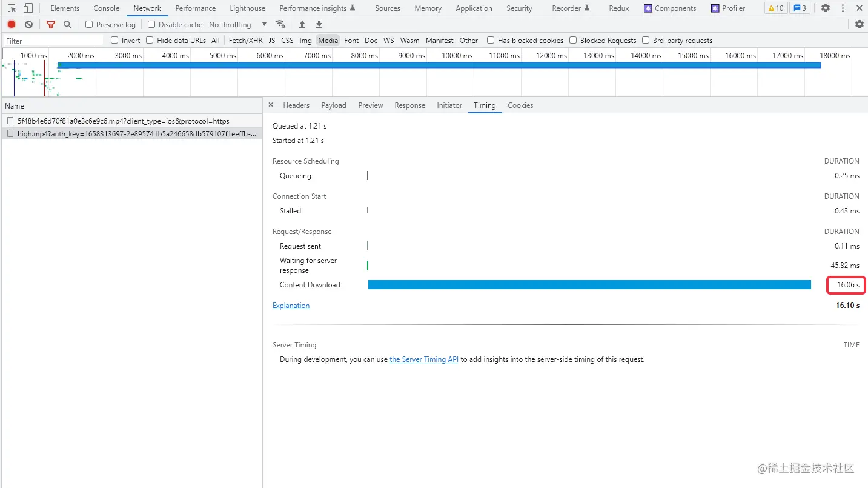Enable Has blocked cookies filter
The height and width of the screenshot is (488, 868).
pos(491,40)
